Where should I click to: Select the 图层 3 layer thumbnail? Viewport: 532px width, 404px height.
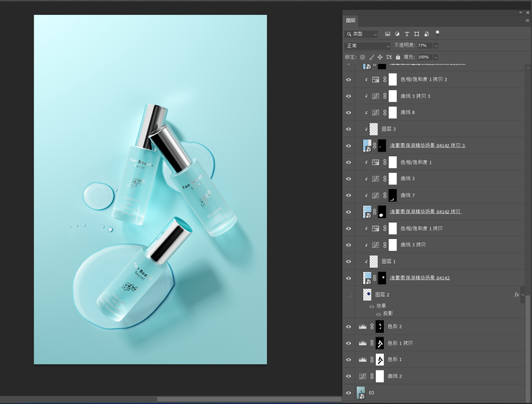click(x=373, y=129)
